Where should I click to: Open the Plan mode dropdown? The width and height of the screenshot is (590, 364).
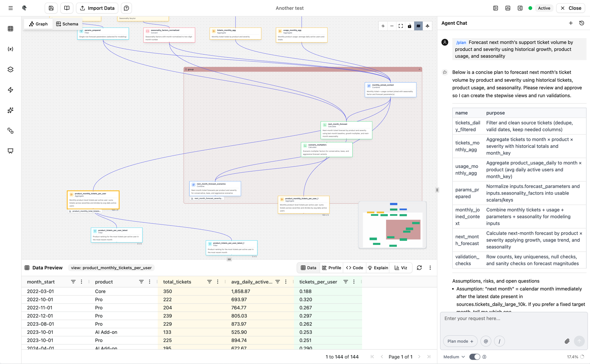[x=460, y=341]
